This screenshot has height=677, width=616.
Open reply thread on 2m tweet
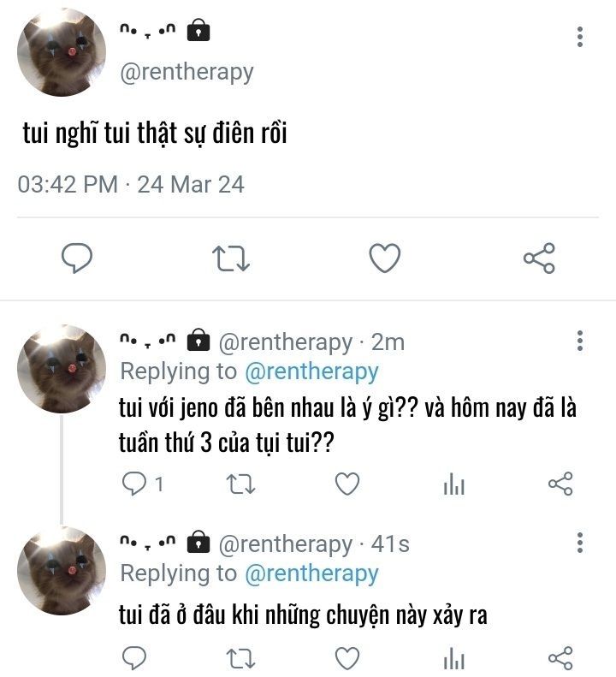coord(141,484)
